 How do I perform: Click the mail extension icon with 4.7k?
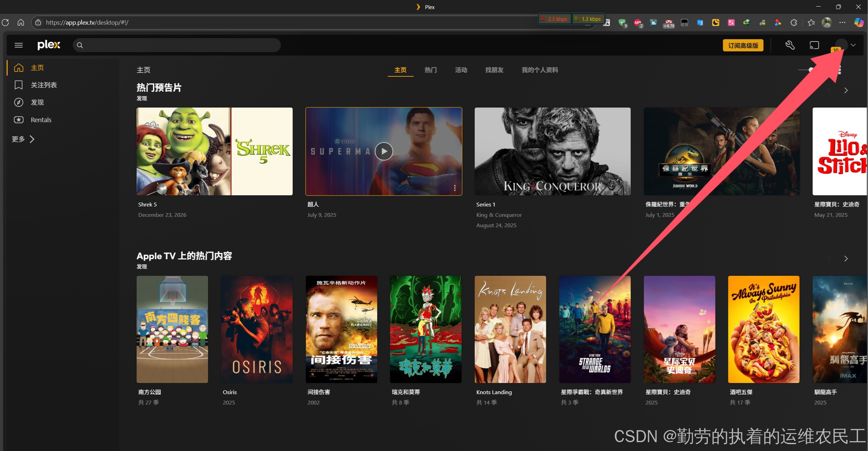pos(668,23)
